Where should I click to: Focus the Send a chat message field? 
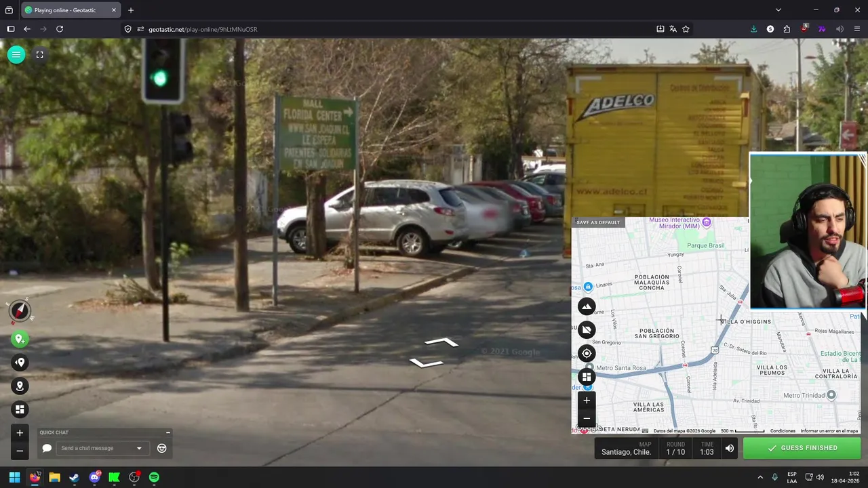click(x=97, y=448)
